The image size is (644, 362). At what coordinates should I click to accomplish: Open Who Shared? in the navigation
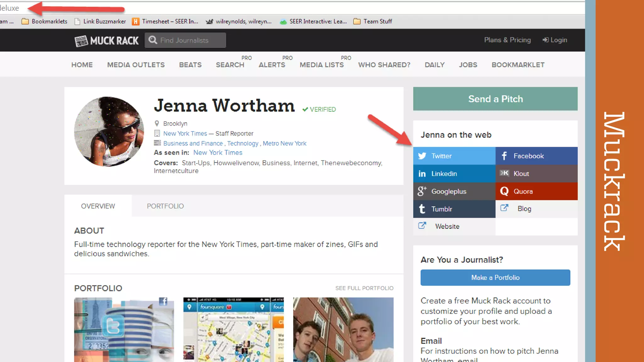[384, 65]
